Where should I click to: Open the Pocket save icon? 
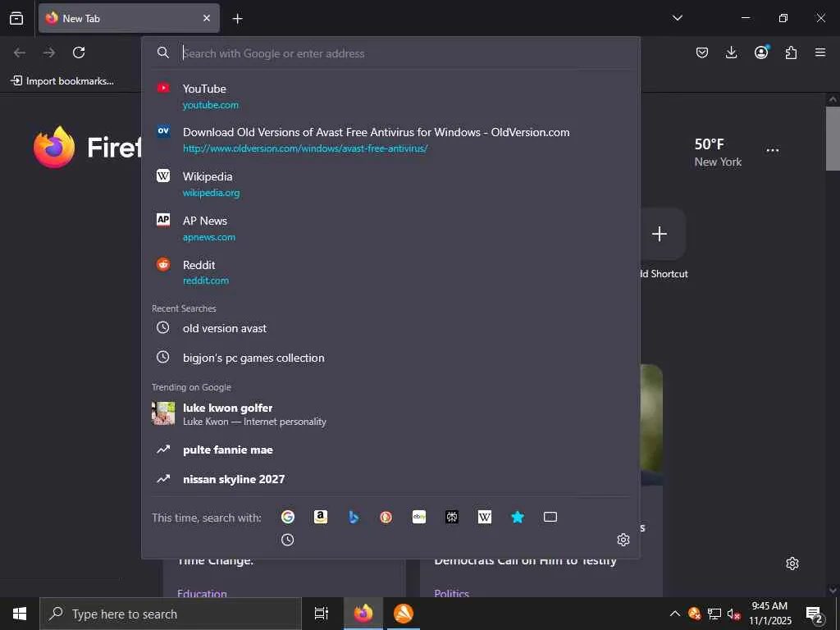702,52
